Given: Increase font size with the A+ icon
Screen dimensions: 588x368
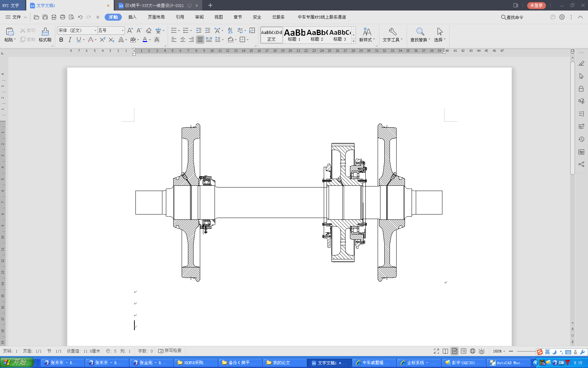Looking at the screenshot, I should 130,30.
